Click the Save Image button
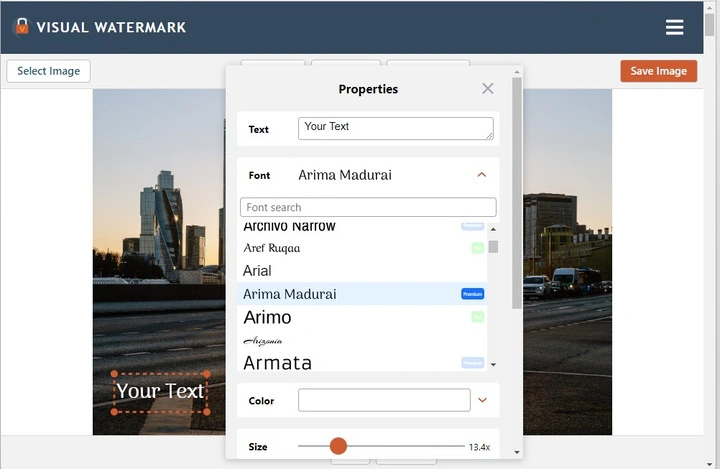 (658, 71)
